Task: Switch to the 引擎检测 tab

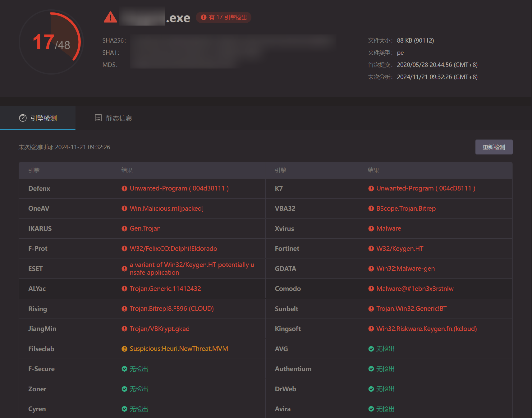Action: click(x=38, y=118)
